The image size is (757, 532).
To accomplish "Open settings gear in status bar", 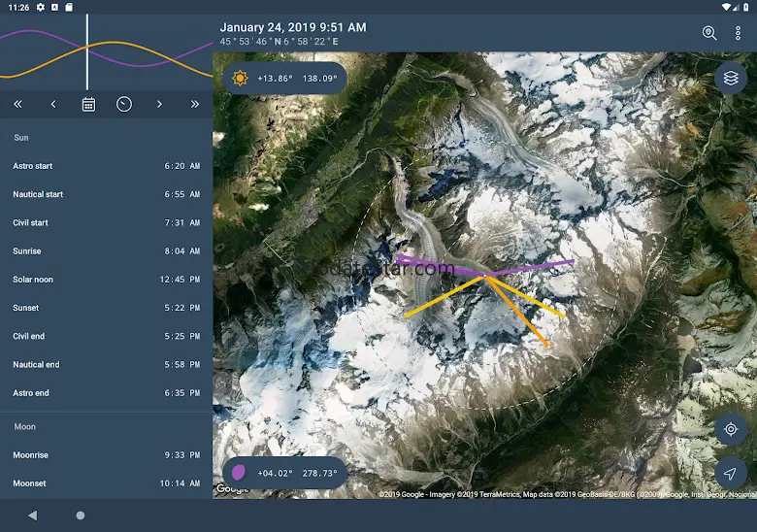I will point(41,7).
